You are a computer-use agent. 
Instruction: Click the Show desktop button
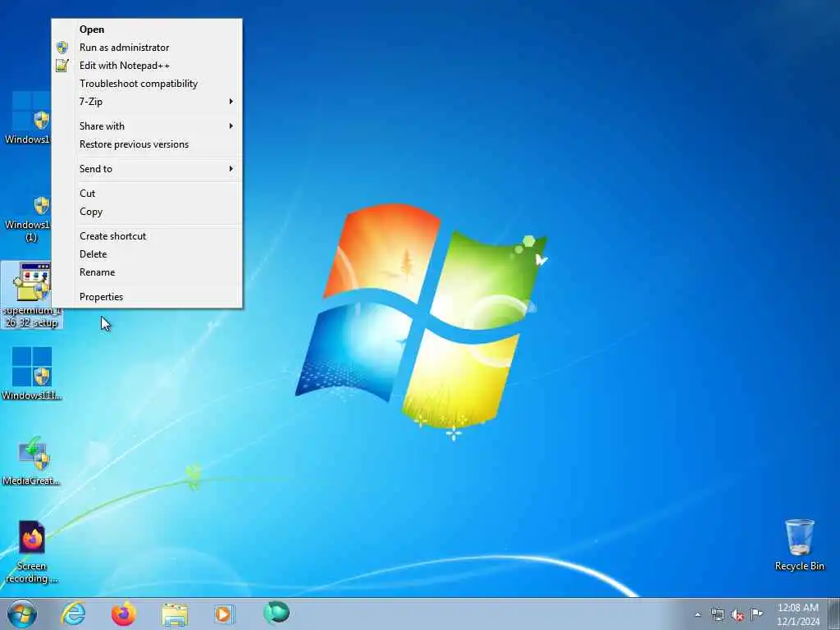point(834,614)
